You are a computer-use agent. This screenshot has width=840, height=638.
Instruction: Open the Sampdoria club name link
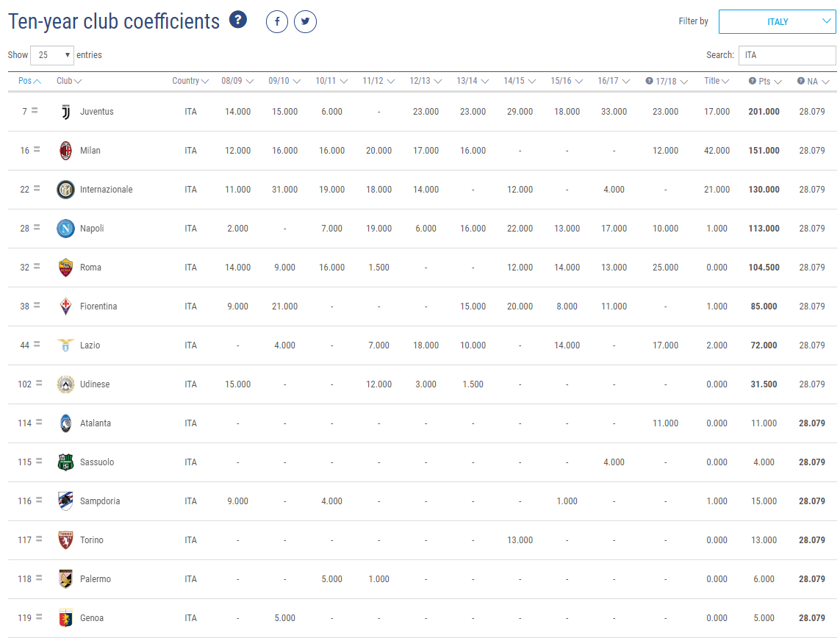[100, 501]
